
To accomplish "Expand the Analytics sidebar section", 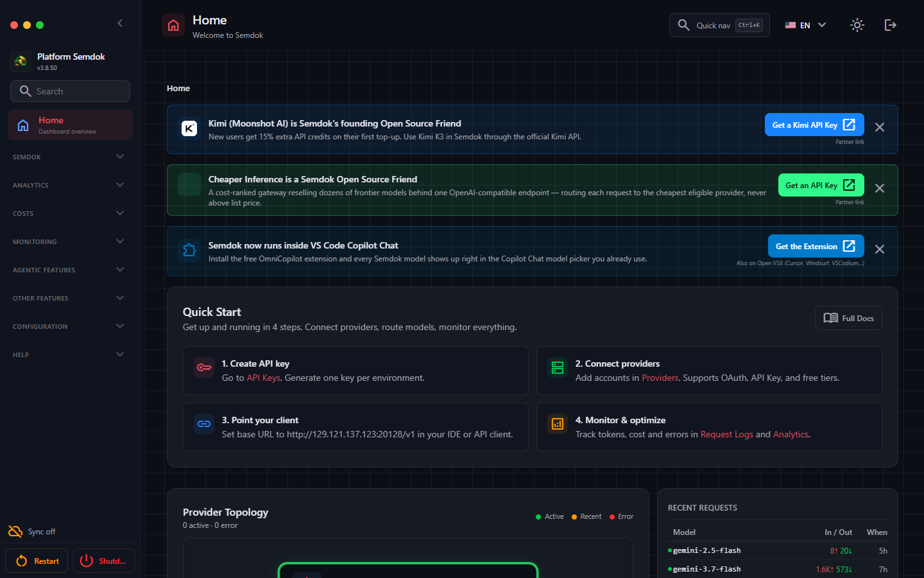I will click(x=69, y=185).
